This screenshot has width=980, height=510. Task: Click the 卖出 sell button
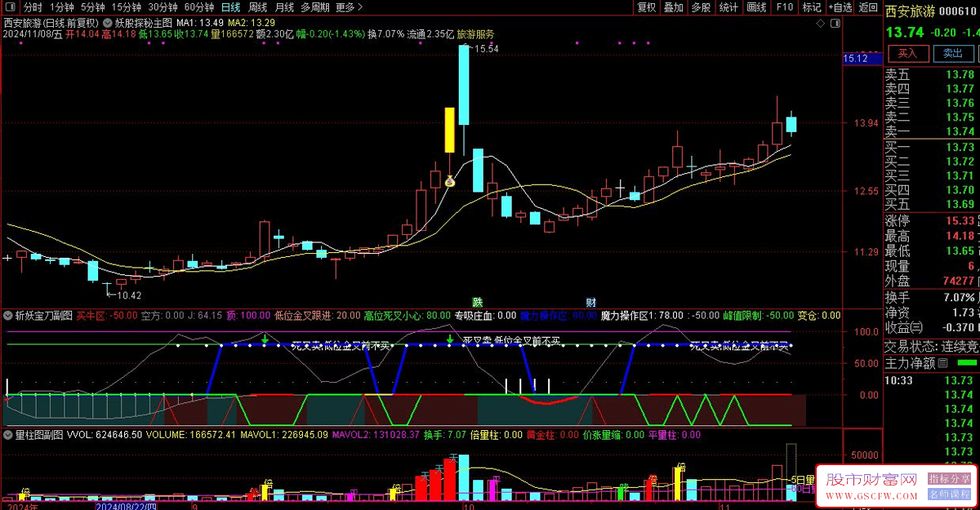(x=952, y=53)
